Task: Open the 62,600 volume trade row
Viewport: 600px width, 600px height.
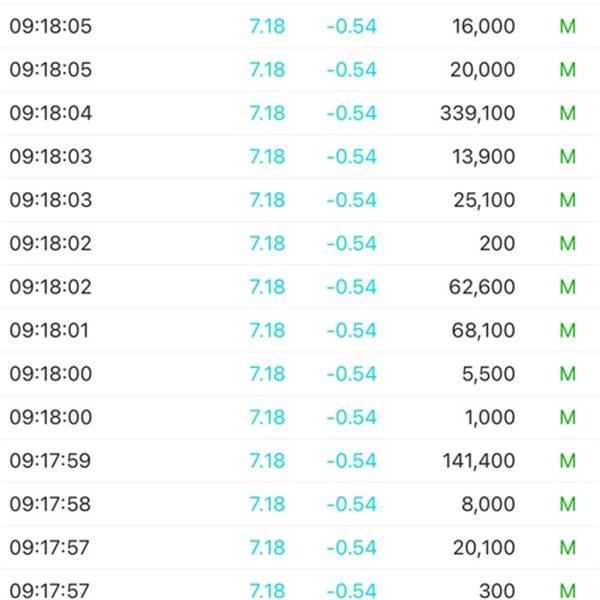Action: coord(300,287)
